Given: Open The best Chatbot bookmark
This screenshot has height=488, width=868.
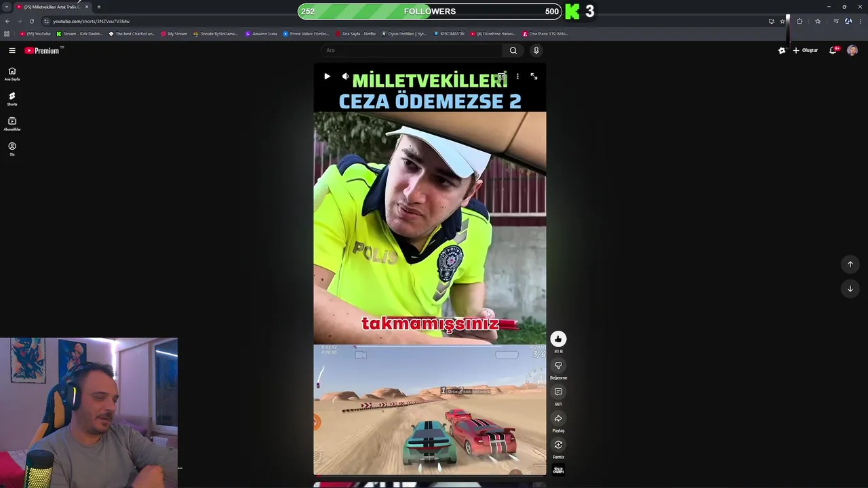Looking at the screenshot, I should (132, 33).
